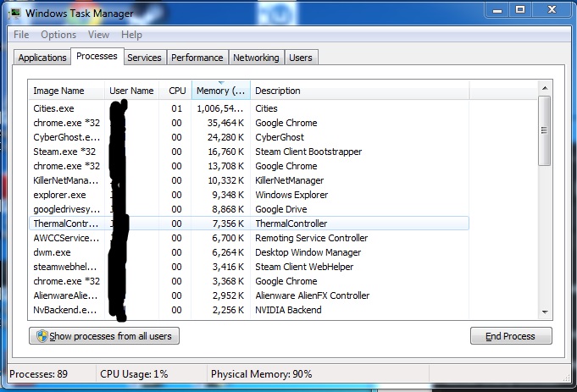Select the Cities.exe process row

[x=54, y=108]
